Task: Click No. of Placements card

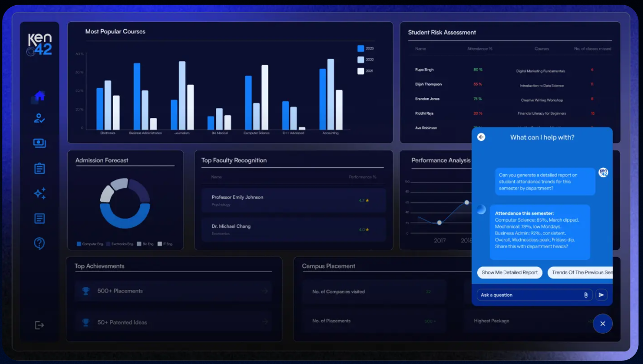Action: coord(374,321)
